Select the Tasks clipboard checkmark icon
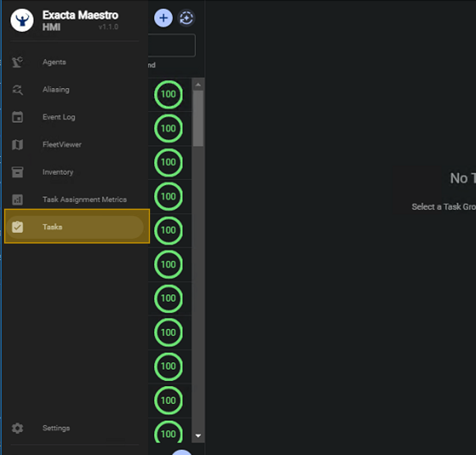The width and height of the screenshot is (476, 455). click(x=17, y=227)
